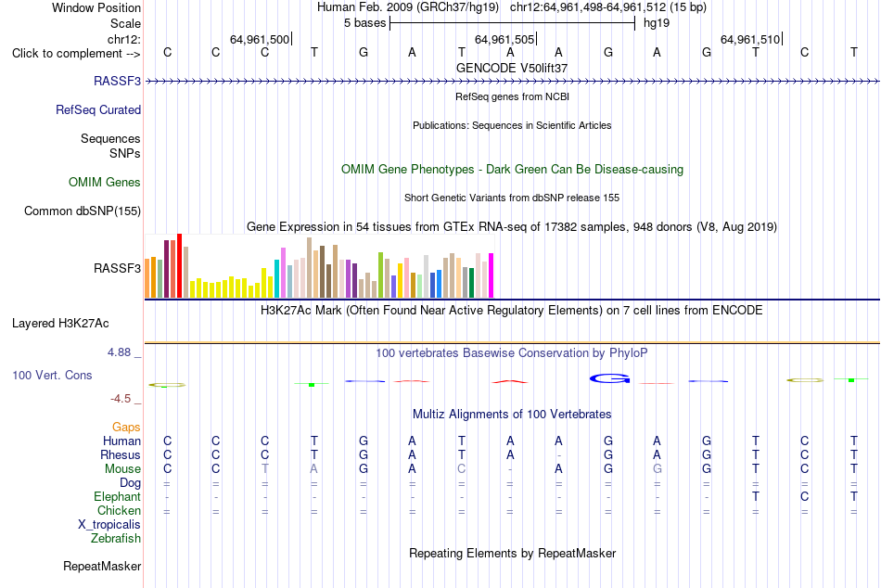Click the 'H3K27Ac Mark' ENCODE track title
The height and width of the screenshot is (588, 881).
click(512, 311)
